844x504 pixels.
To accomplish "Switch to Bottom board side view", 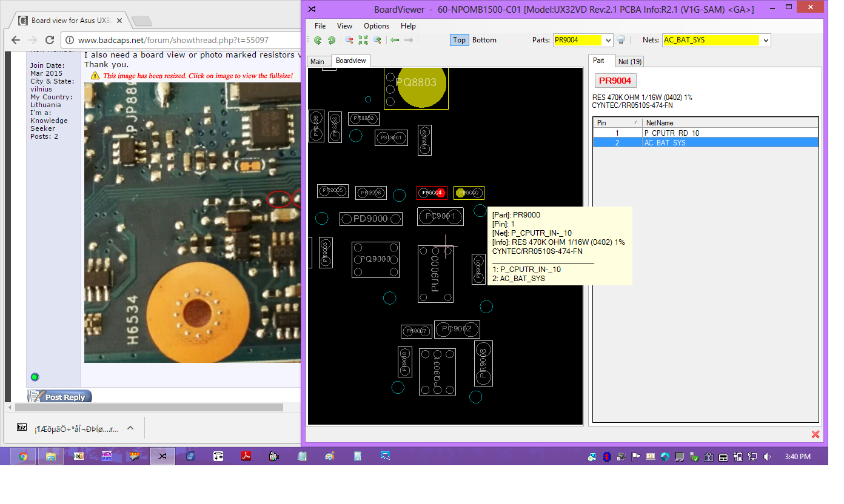I will (x=484, y=40).
